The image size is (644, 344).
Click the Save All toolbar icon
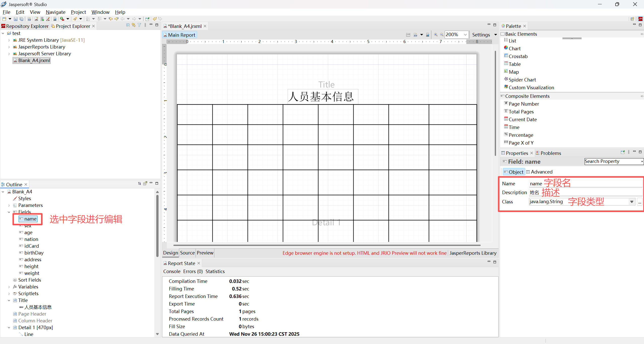tap(22, 19)
